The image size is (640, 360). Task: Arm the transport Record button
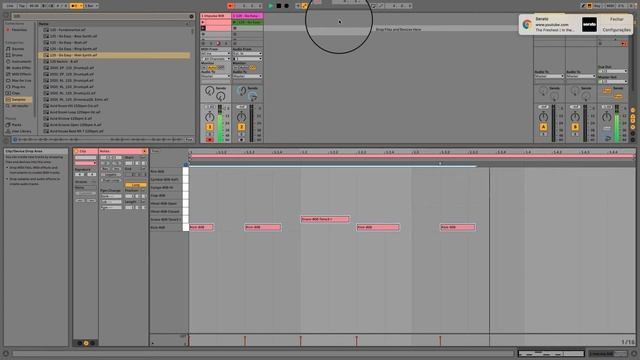(286, 6)
